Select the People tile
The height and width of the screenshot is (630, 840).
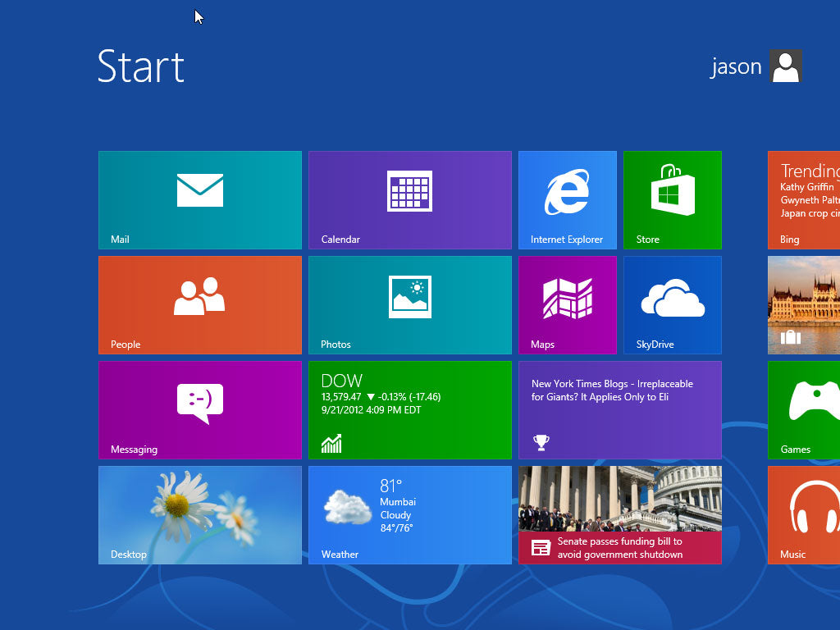coord(199,304)
